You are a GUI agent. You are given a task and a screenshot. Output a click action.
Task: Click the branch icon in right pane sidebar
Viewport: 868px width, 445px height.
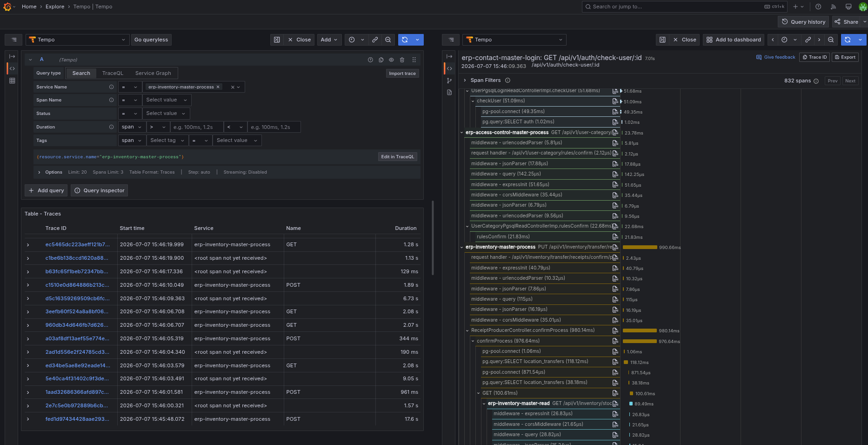pos(449,81)
